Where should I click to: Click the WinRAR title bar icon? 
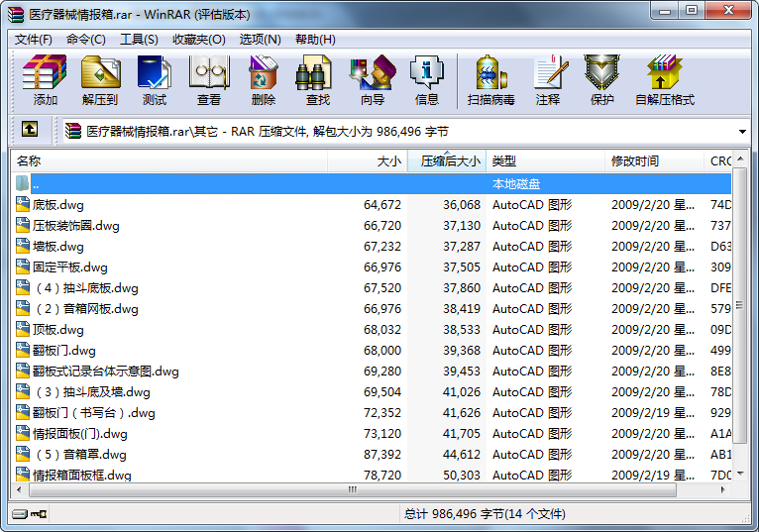[16, 14]
